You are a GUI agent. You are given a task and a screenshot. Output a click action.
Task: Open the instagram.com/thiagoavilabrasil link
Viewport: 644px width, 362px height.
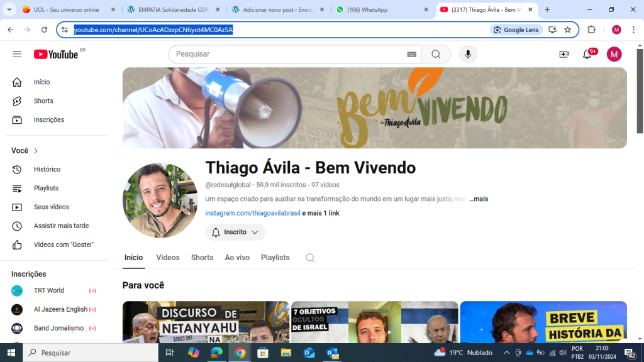(253, 213)
